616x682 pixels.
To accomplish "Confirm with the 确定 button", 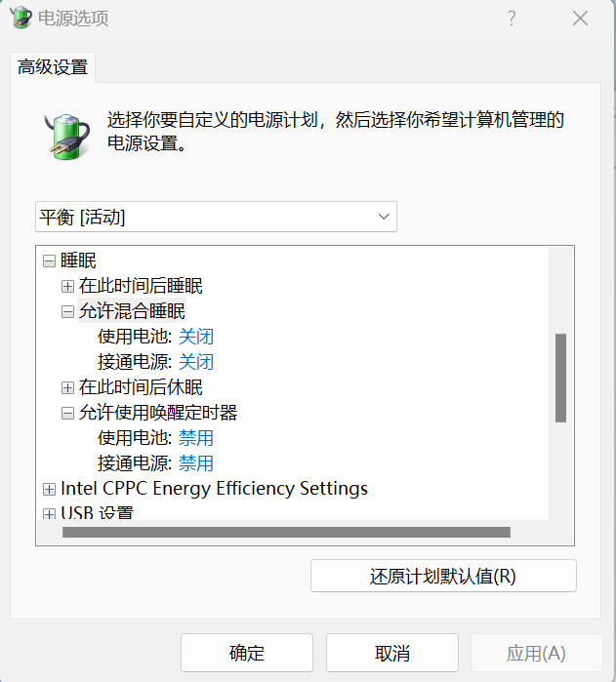I will (247, 653).
